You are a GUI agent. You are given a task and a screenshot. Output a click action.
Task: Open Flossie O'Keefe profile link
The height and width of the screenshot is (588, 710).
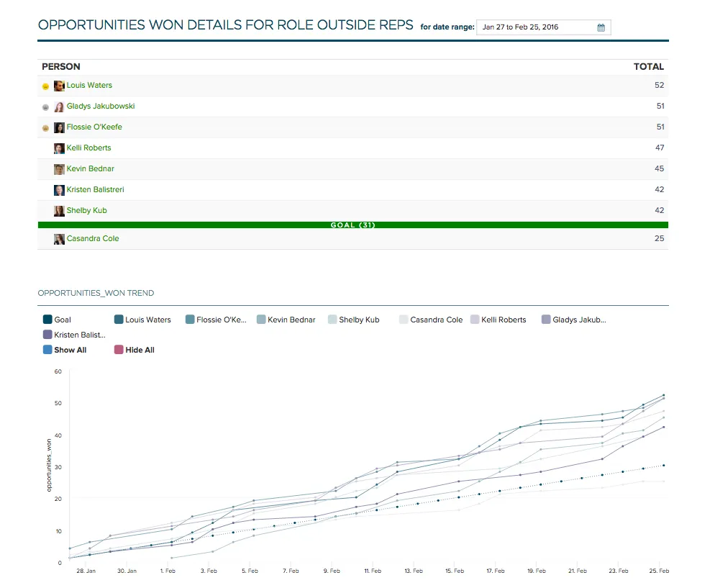pos(94,127)
